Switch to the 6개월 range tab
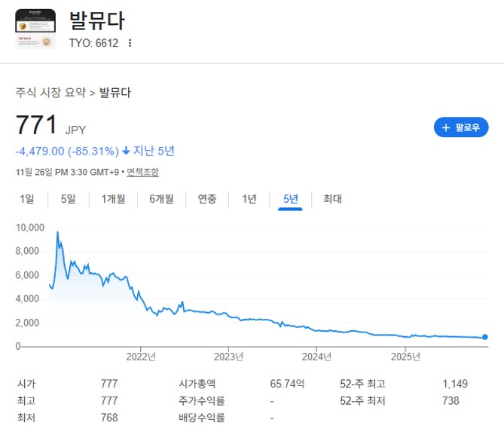This screenshot has width=504, height=432. (161, 199)
